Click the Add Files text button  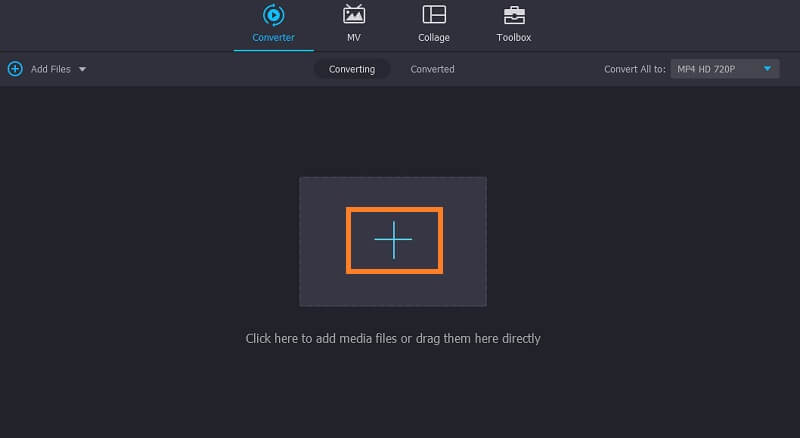tap(50, 69)
